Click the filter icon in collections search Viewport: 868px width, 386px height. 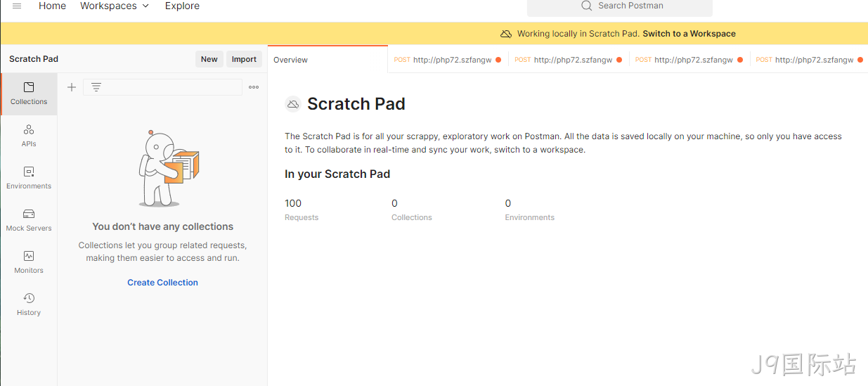(96, 87)
